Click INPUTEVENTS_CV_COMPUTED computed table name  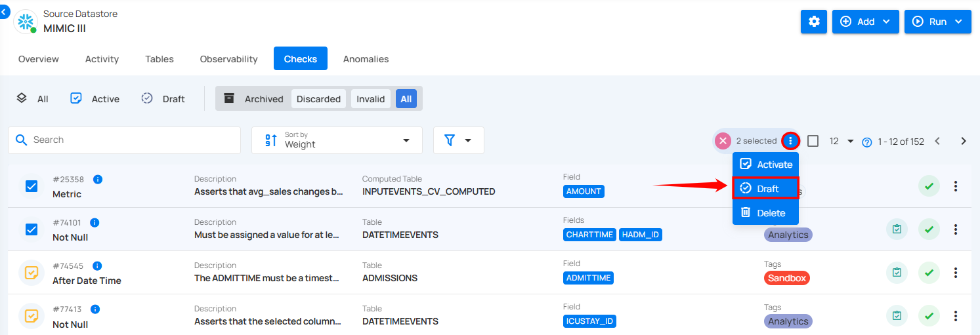429,191
